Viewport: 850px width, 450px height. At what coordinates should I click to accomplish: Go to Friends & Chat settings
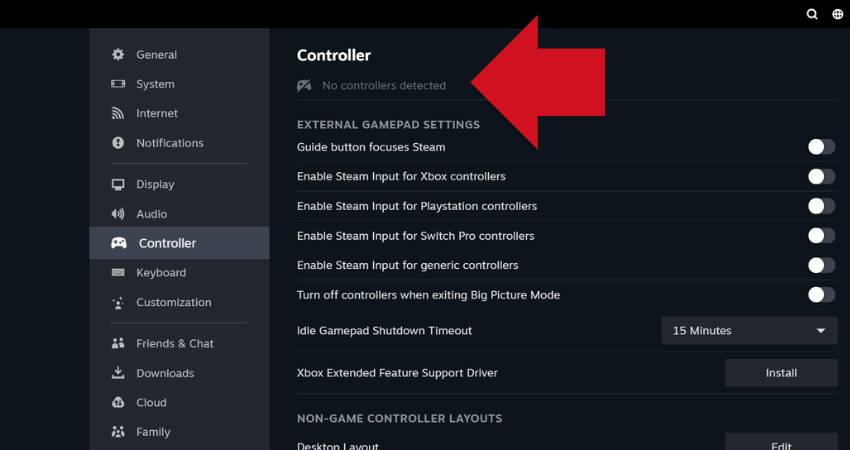(x=179, y=343)
